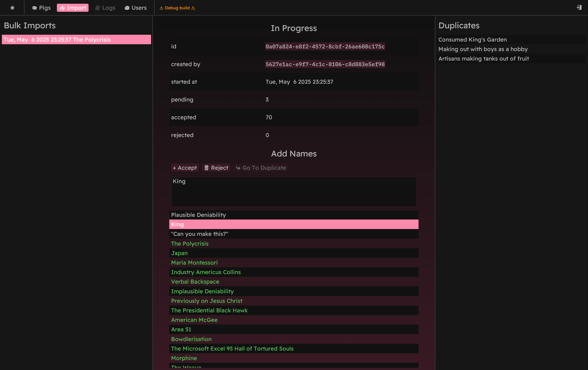Click the Accept button
Viewport: 588px width, 370px height.
point(185,168)
